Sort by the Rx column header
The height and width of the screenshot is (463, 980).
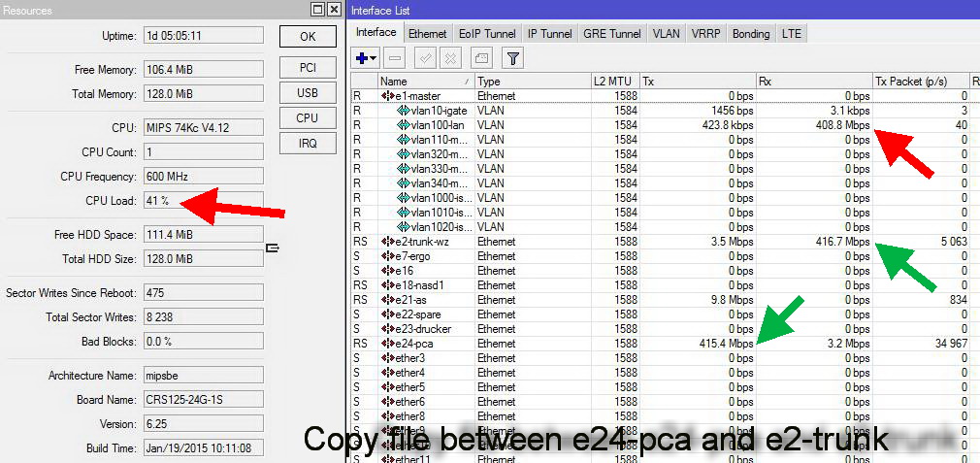pyautogui.click(x=814, y=82)
